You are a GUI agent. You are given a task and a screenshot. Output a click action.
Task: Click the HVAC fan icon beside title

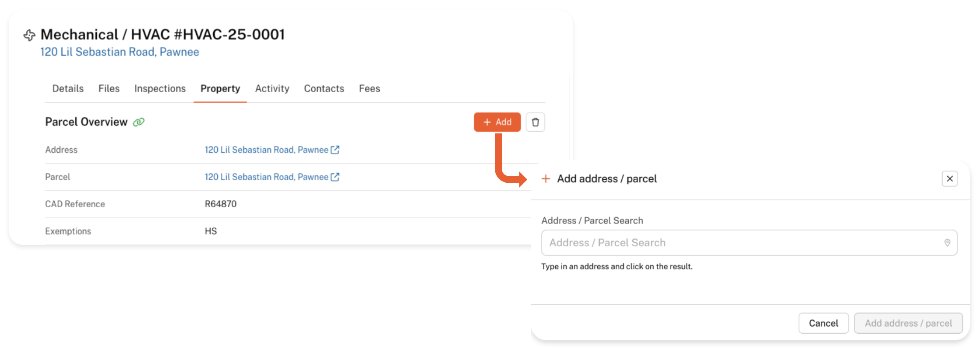click(29, 35)
